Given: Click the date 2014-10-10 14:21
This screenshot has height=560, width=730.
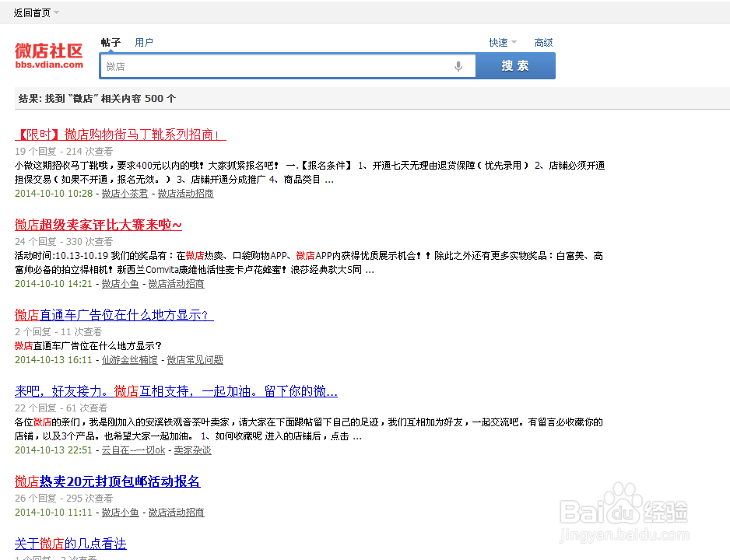Looking at the screenshot, I should (54, 284).
